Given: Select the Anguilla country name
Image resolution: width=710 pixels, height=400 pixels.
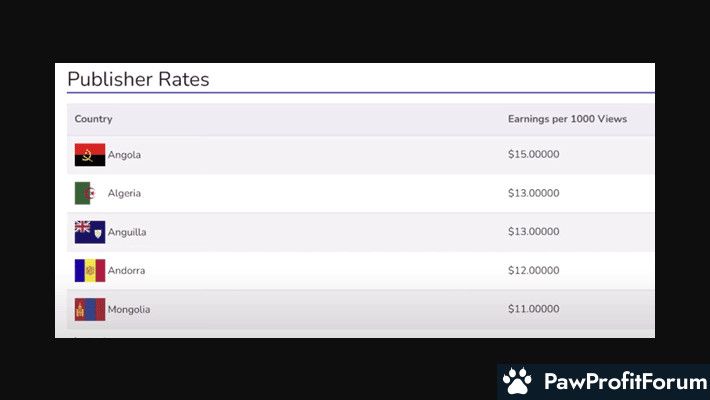Looking at the screenshot, I should pos(127,232).
